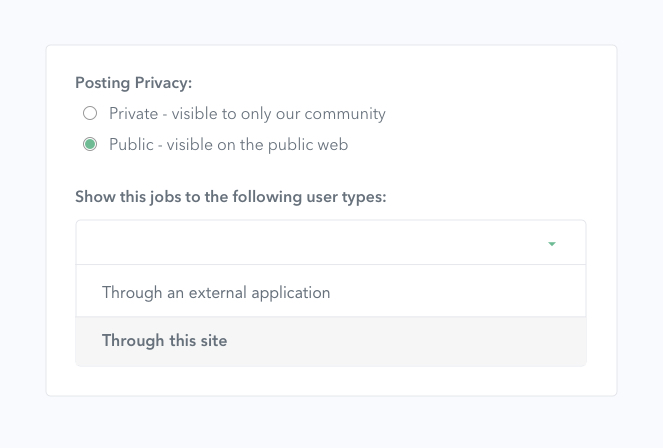Select the bold 'Through this site' row

pos(331,341)
